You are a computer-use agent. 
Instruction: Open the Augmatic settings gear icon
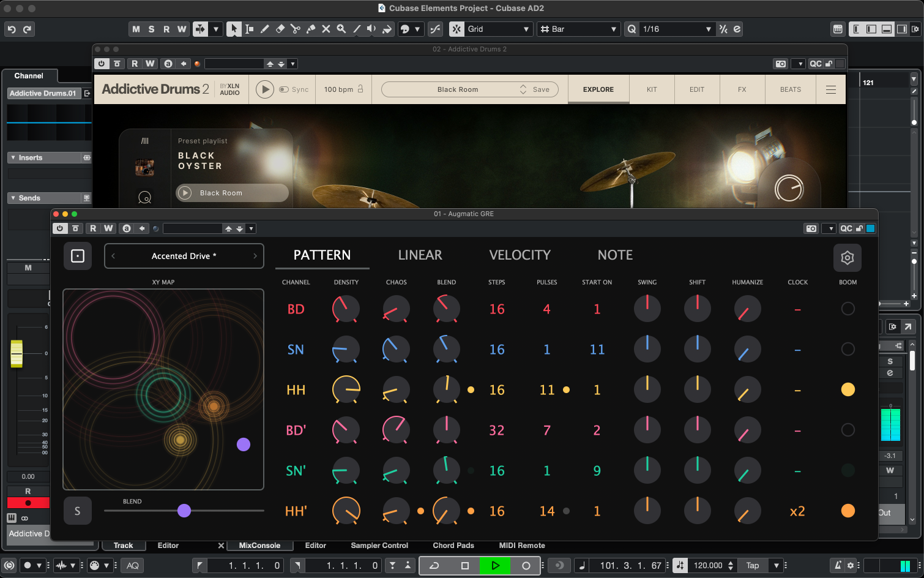pyautogui.click(x=847, y=258)
